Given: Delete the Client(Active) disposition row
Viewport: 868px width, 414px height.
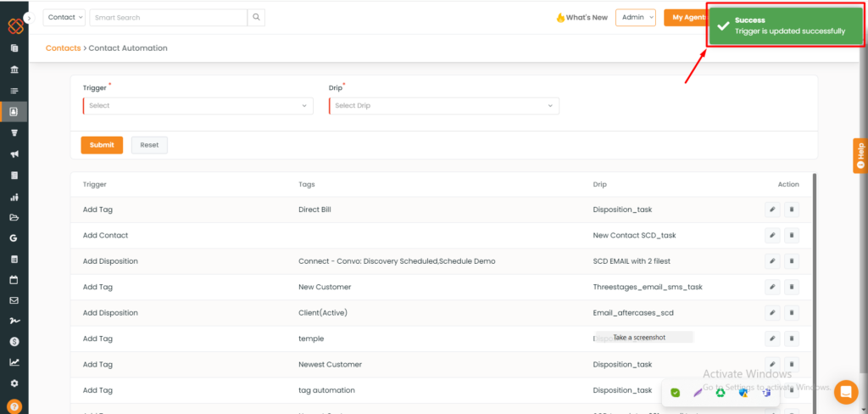Looking at the screenshot, I should (792, 312).
